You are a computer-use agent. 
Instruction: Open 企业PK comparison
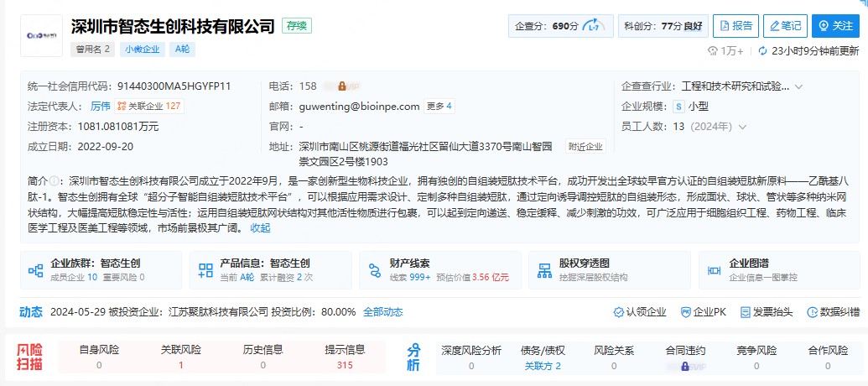pos(703,312)
